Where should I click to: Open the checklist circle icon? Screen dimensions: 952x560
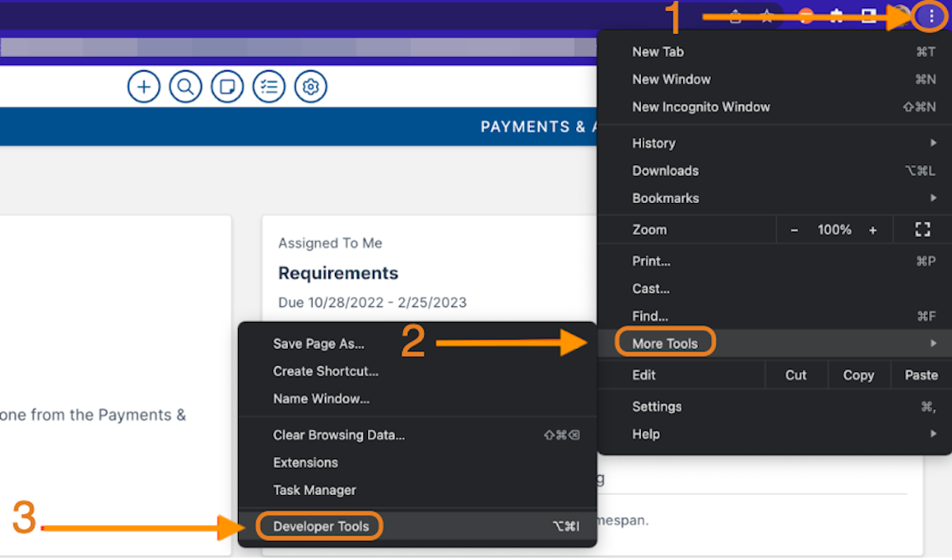click(x=269, y=86)
